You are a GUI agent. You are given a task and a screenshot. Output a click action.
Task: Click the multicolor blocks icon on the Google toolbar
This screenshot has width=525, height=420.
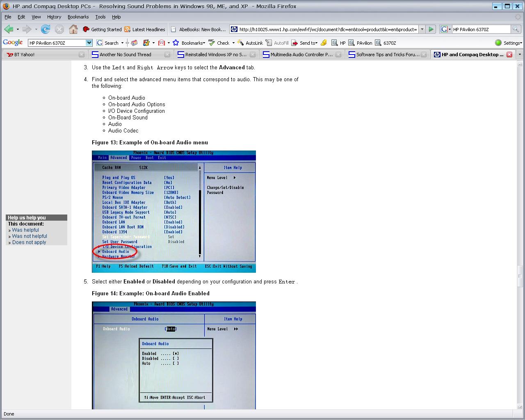tap(146, 43)
